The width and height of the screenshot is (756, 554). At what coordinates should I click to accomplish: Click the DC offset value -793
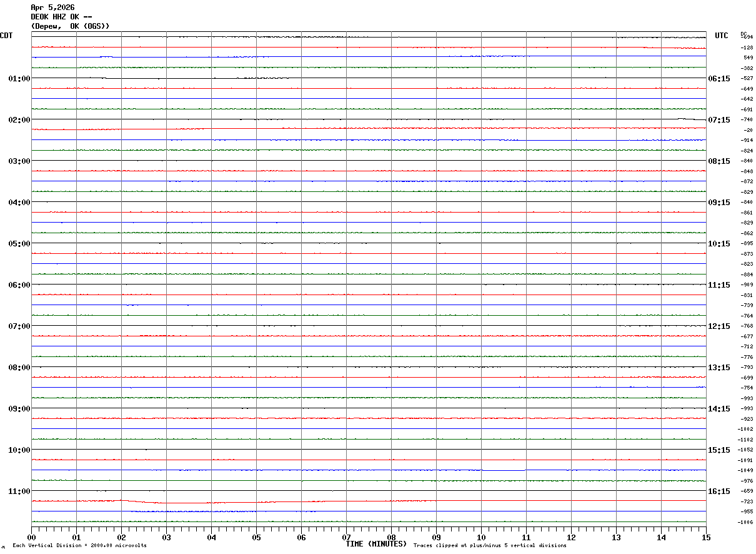click(747, 368)
